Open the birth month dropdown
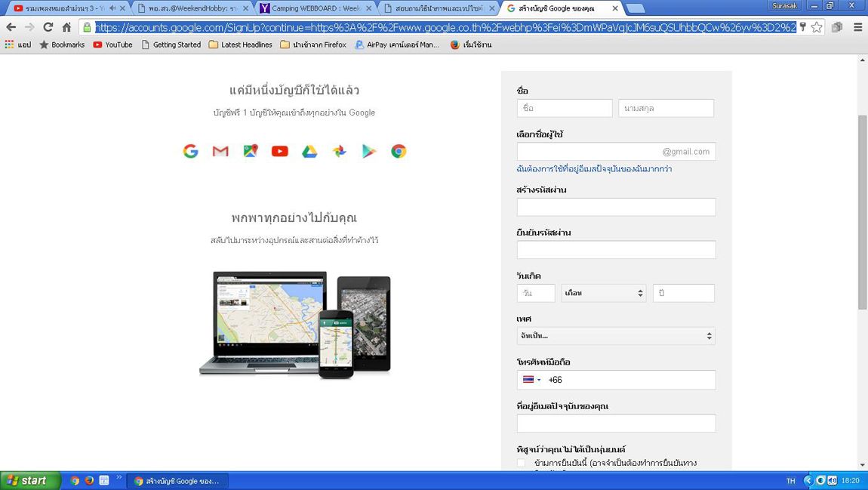The width and height of the screenshot is (868, 490). (x=603, y=293)
